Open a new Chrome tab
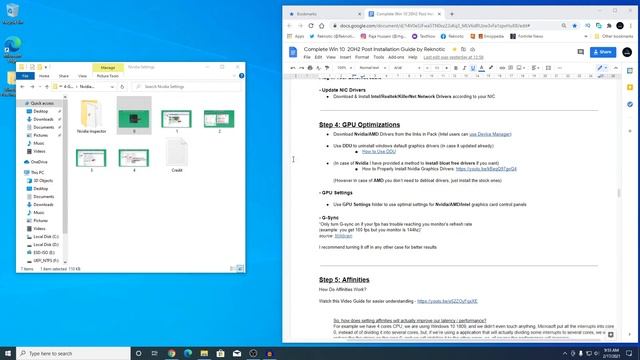 point(452,14)
